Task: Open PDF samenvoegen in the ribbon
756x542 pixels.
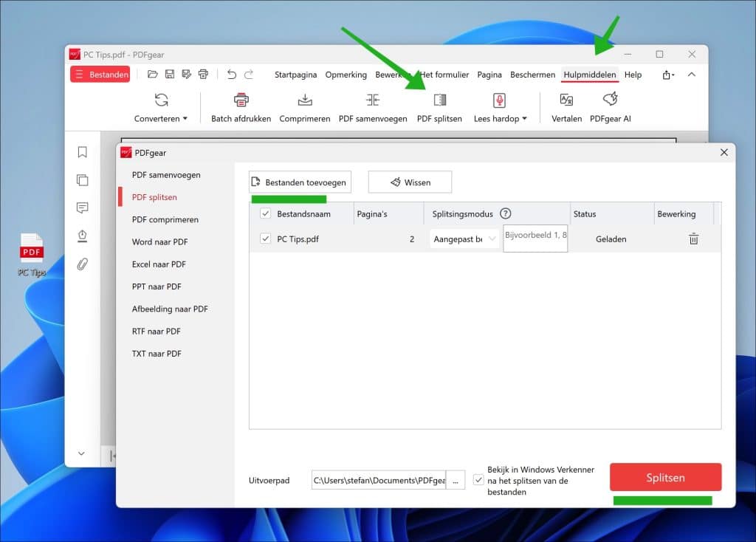Action: (373, 108)
